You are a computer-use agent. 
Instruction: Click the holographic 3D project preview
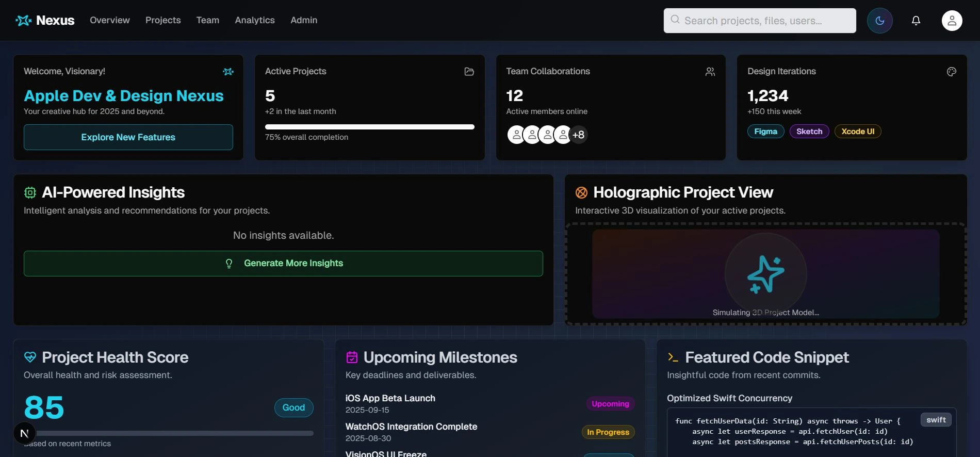(x=766, y=274)
